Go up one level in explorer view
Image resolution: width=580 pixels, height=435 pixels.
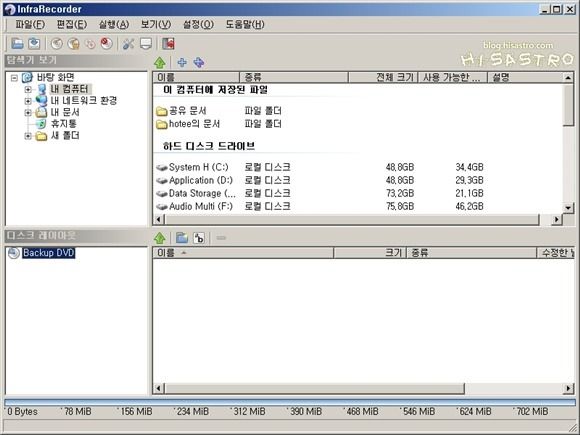click(x=160, y=63)
